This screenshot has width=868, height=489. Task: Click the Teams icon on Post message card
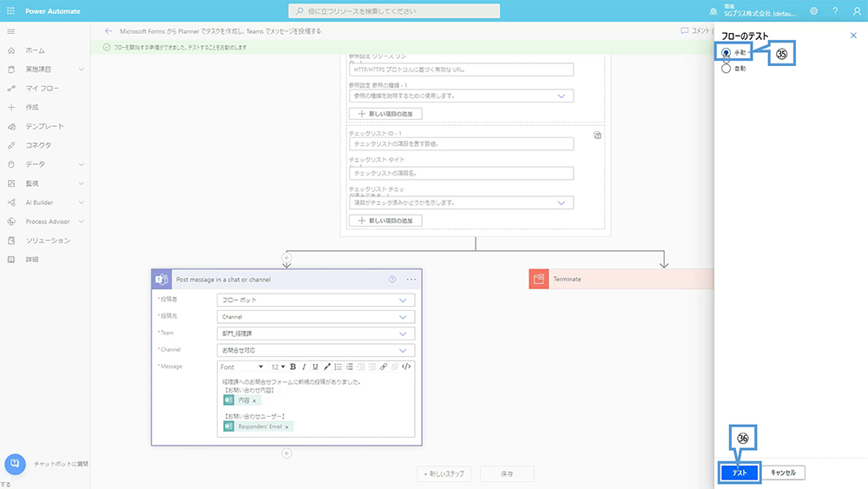pos(161,279)
